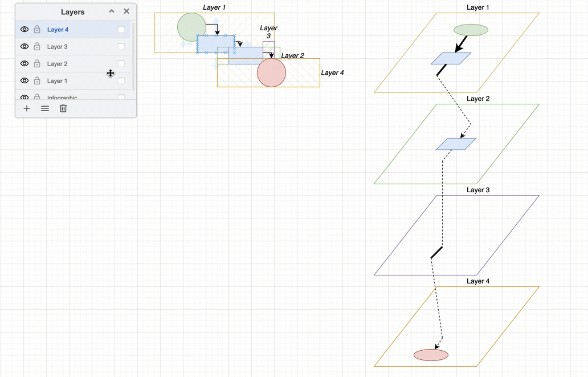Unlock Layer 4 via its lock icon

click(36, 29)
